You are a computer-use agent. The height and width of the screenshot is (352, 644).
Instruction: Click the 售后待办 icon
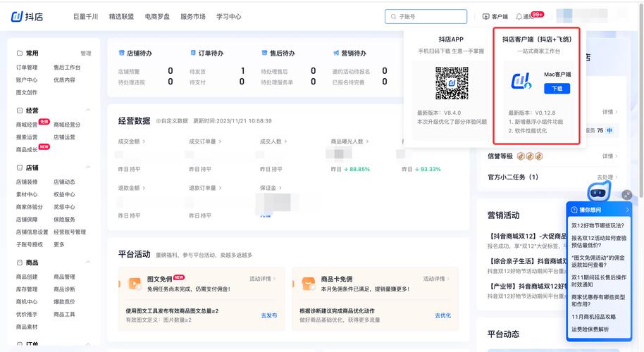tap(264, 53)
